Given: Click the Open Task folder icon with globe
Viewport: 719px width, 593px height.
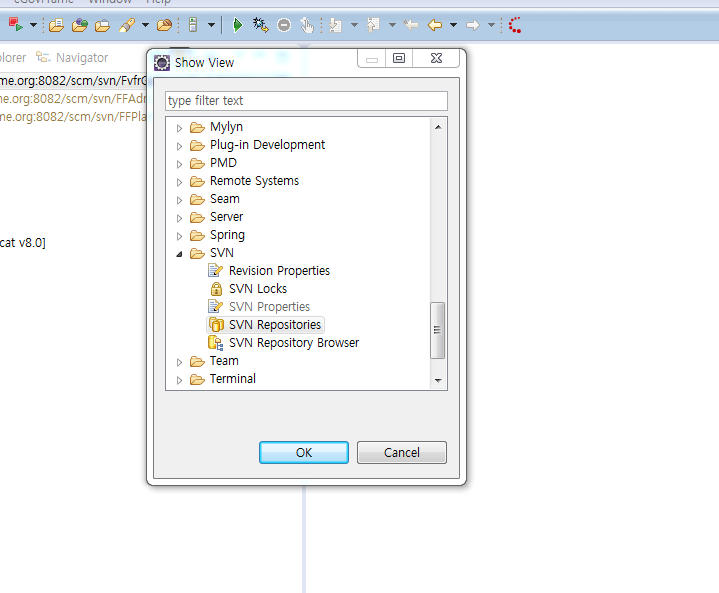Looking at the screenshot, I should click(79, 25).
